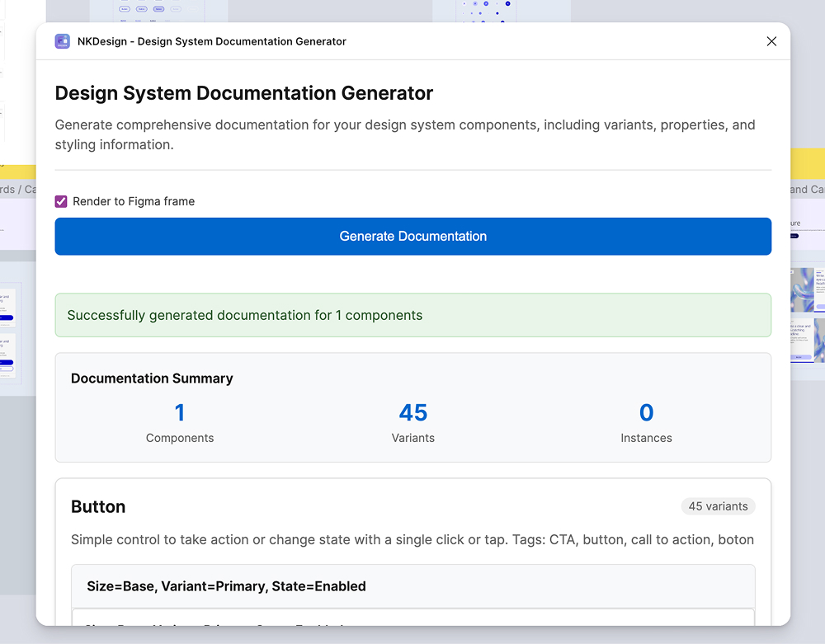
Task: Click the plugin title bar text
Action: click(x=212, y=41)
